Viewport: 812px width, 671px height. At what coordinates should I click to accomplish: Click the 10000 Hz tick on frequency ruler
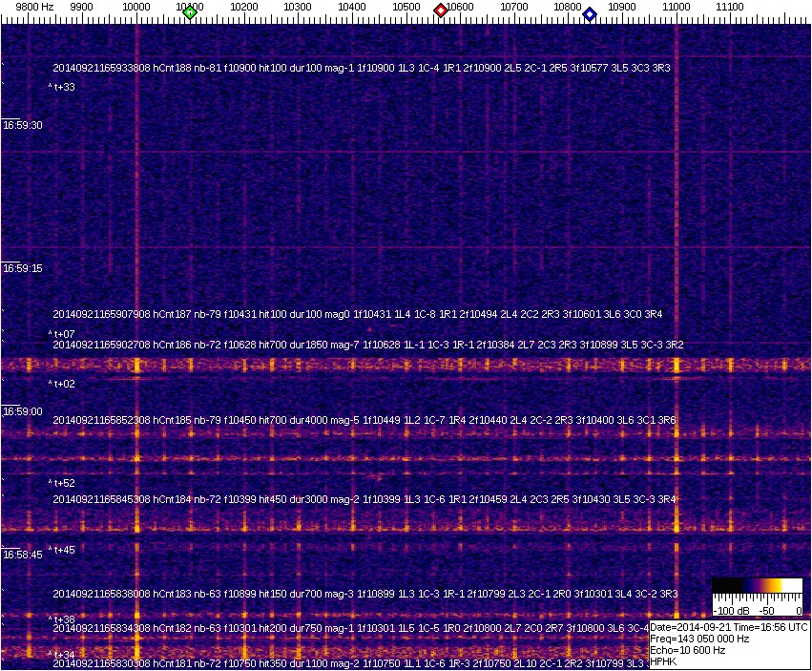pos(136,8)
